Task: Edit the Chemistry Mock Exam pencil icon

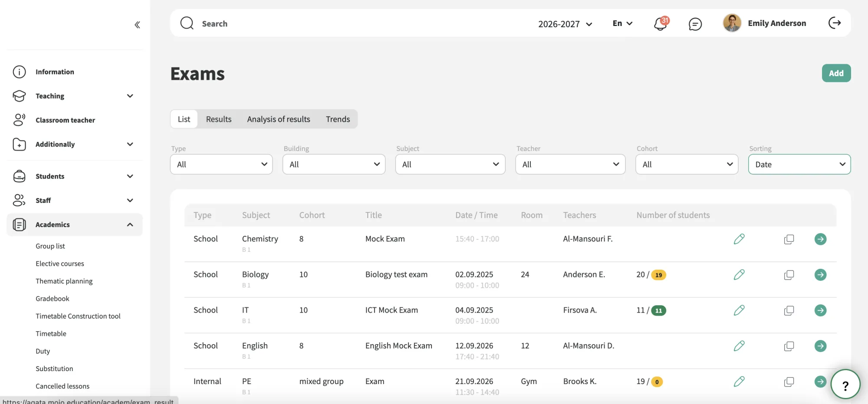Action: [739, 239]
